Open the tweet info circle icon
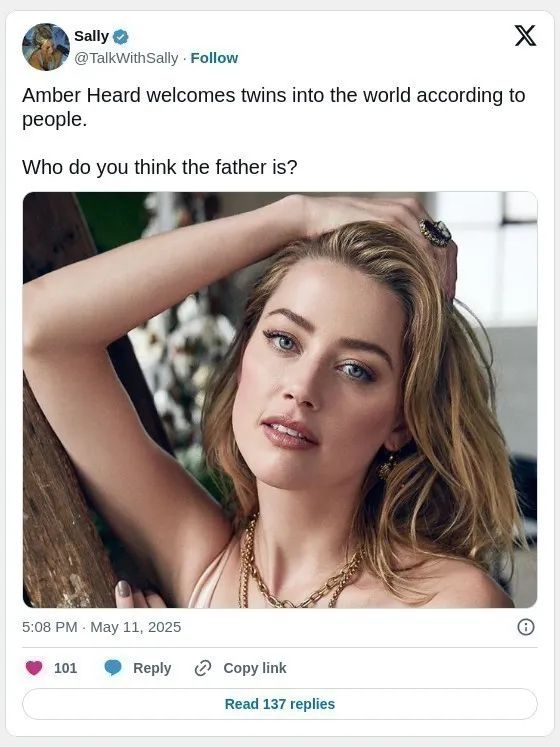 pyautogui.click(x=526, y=627)
